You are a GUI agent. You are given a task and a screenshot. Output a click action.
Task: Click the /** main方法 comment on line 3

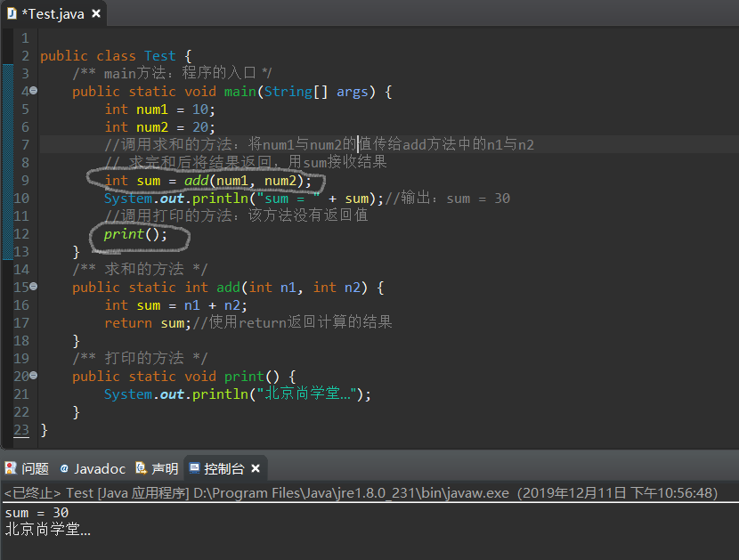pyautogui.click(x=172, y=73)
